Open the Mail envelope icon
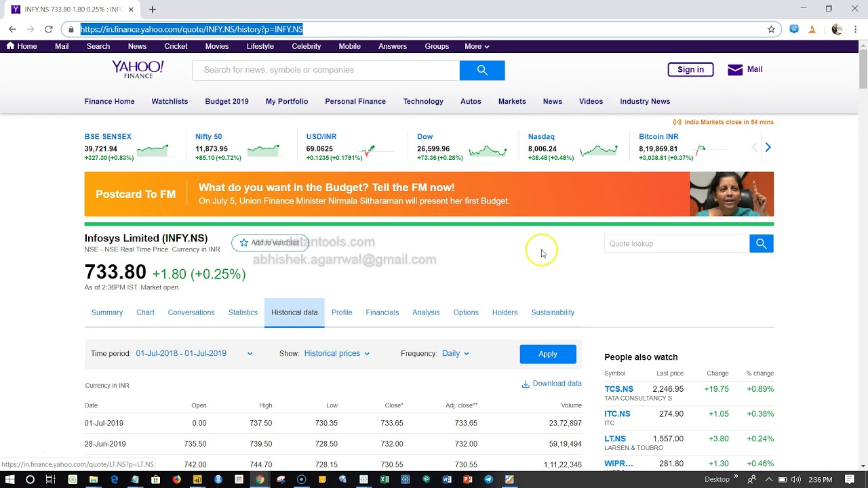The width and height of the screenshot is (868, 488). [735, 69]
